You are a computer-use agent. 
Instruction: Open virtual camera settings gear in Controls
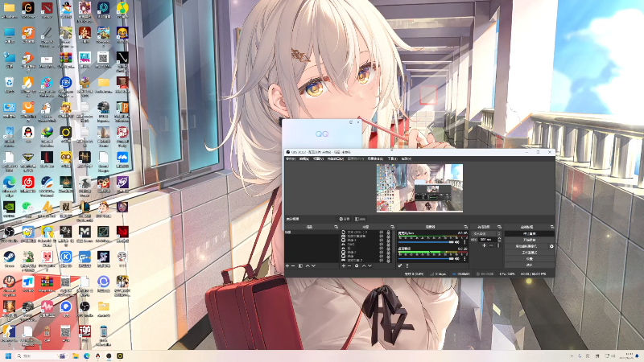pos(551,246)
